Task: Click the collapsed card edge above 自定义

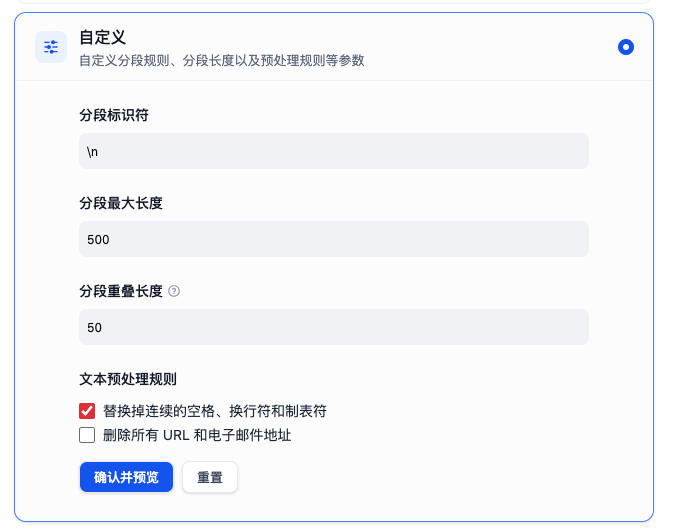Action: pos(333,2)
